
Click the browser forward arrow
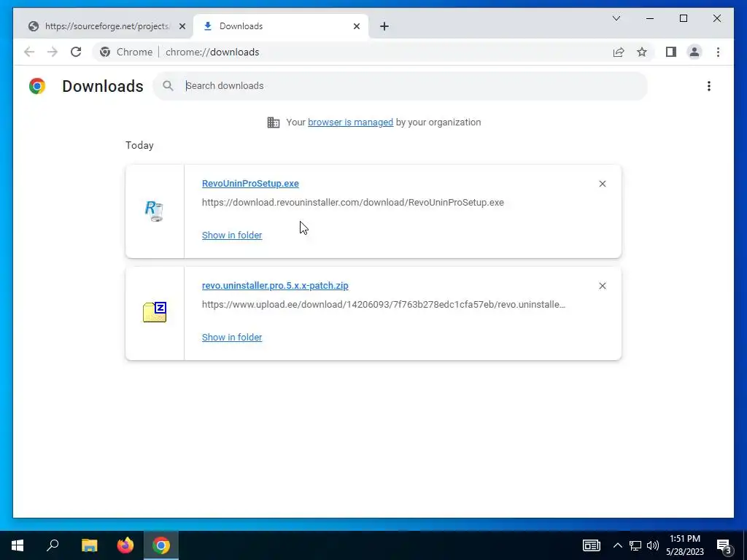(x=53, y=52)
